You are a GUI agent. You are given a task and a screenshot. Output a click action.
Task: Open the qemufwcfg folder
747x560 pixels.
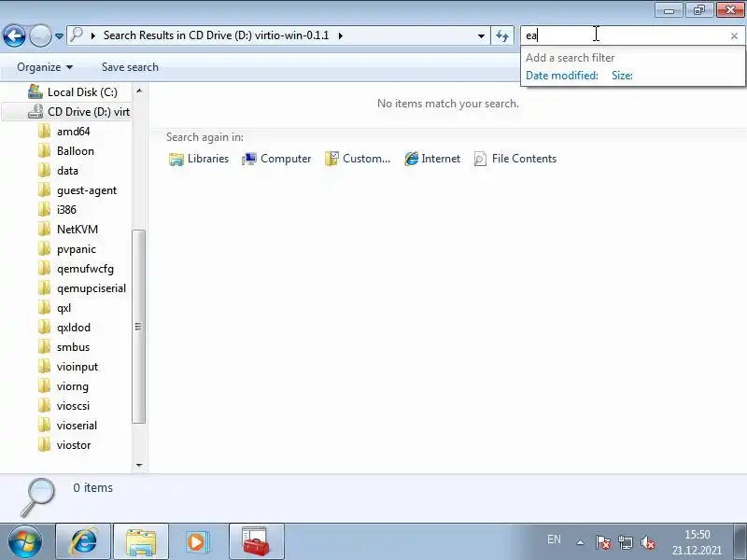(85, 269)
